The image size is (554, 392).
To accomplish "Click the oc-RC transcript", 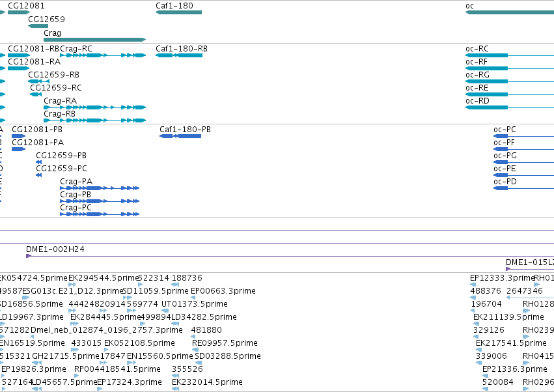I will click(x=510, y=55).
